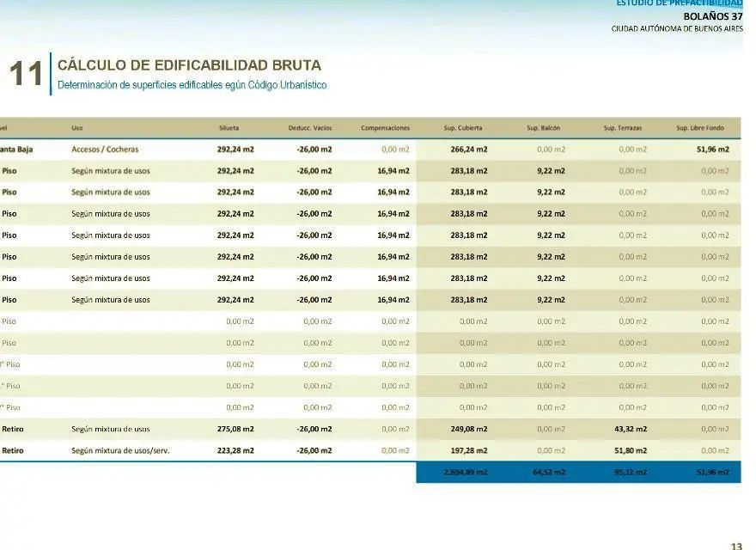Select the 'Según mixtura de usos/serv.' cell
The height and width of the screenshot is (550, 756).
tap(120, 450)
